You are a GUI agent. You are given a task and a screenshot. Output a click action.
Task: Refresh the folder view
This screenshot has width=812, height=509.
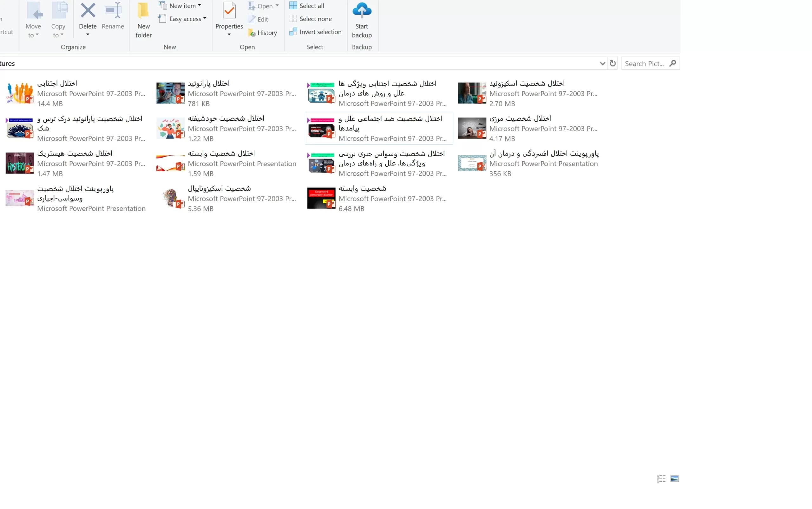pyautogui.click(x=612, y=63)
